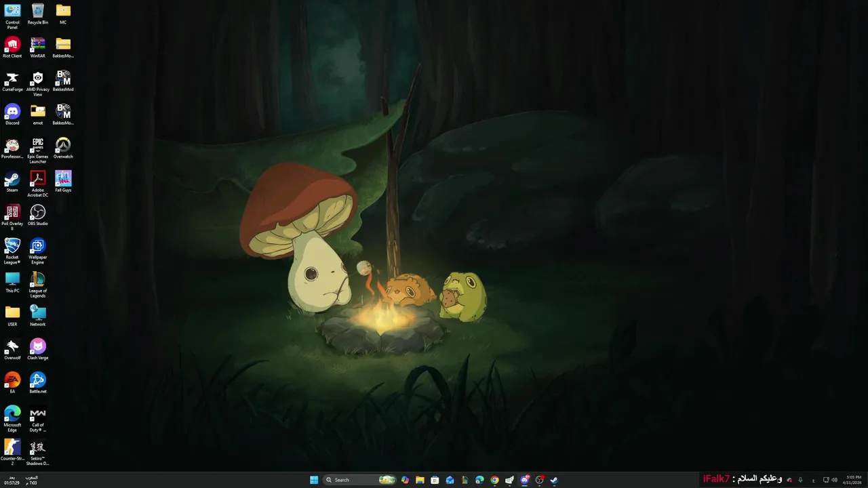Launch the Rocket League shortcut
Image resolution: width=868 pixels, height=488 pixels.
(12, 251)
